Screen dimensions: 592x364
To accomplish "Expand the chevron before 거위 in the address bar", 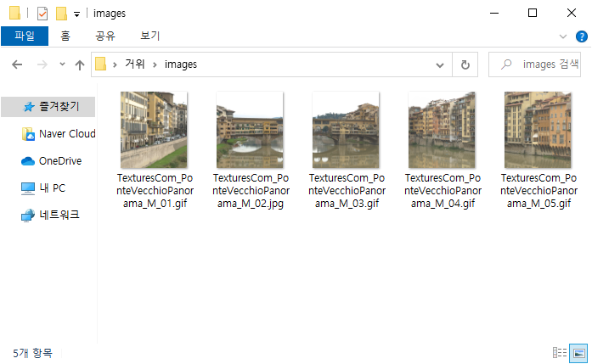I will 115,64.
